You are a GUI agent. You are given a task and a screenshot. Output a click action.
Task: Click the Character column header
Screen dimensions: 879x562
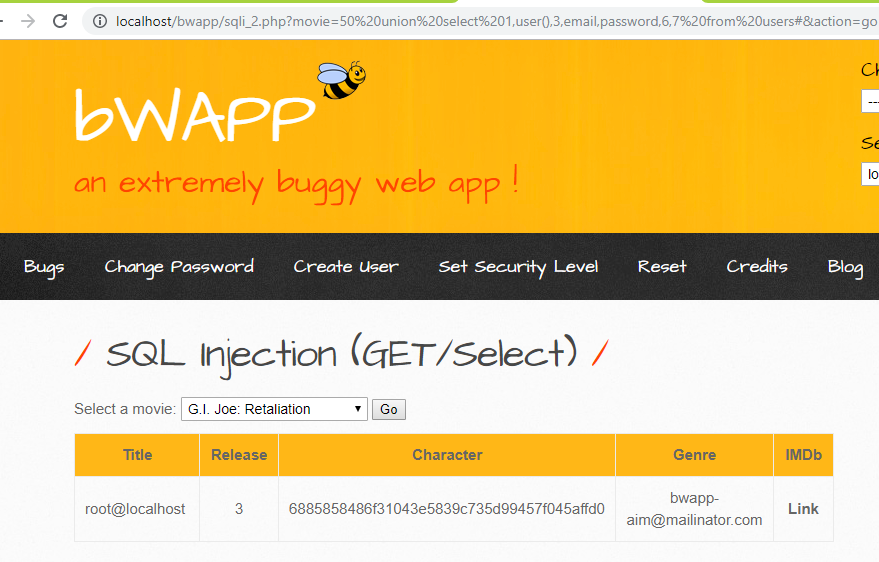tap(447, 455)
